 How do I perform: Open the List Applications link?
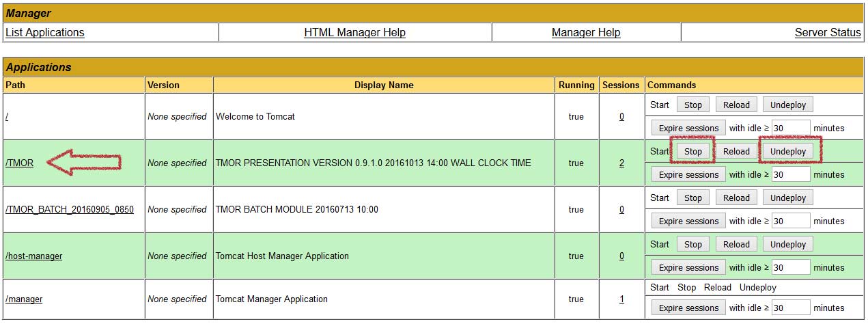tap(45, 33)
